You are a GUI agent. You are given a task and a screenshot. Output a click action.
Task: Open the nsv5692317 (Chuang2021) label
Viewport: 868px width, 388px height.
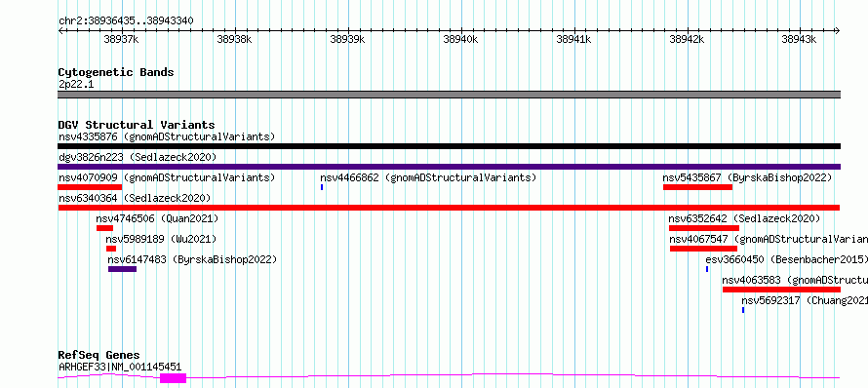click(805, 300)
